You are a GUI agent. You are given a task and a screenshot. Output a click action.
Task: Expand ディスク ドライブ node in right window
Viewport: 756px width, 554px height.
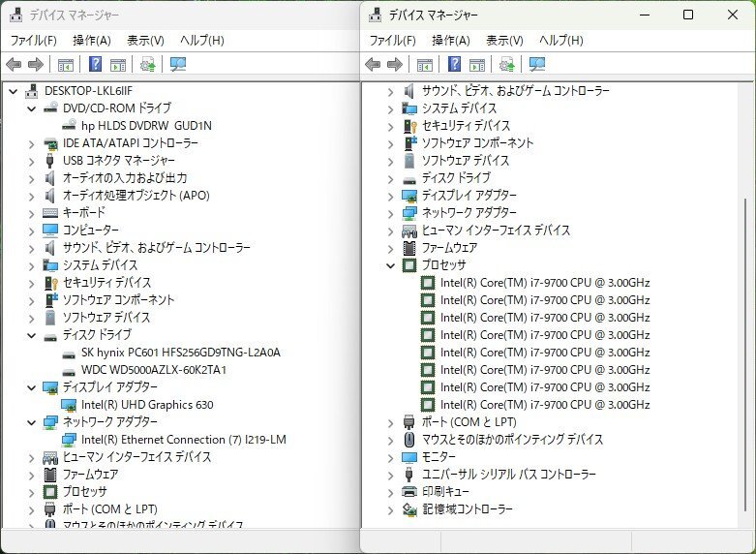point(391,178)
